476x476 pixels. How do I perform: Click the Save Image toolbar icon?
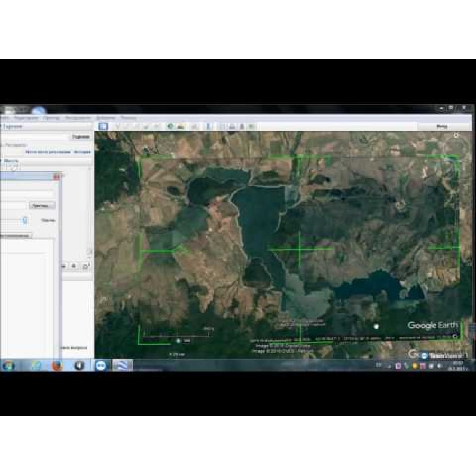pos(242,126)
